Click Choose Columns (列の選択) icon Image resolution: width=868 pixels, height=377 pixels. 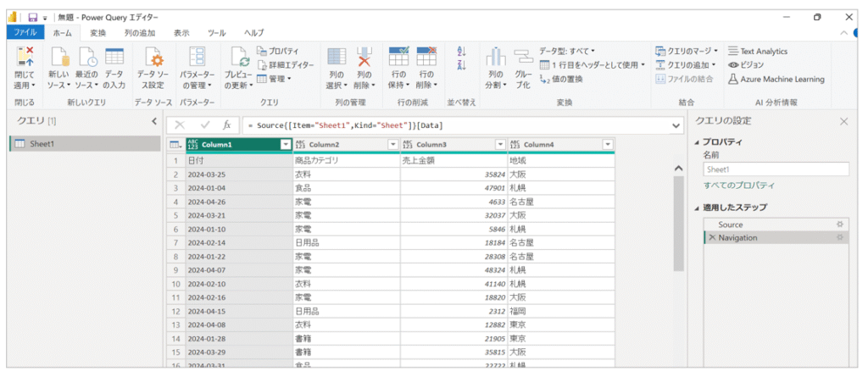point(337,57)
